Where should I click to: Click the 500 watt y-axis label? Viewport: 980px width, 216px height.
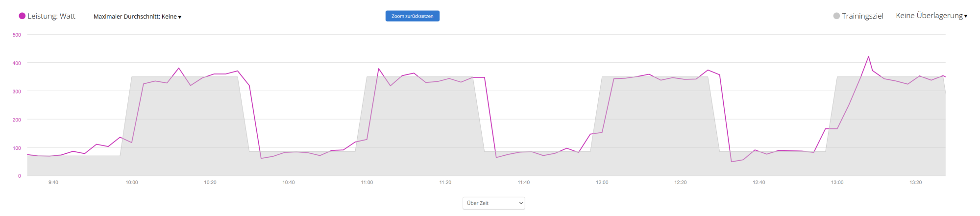coord(17,35)
